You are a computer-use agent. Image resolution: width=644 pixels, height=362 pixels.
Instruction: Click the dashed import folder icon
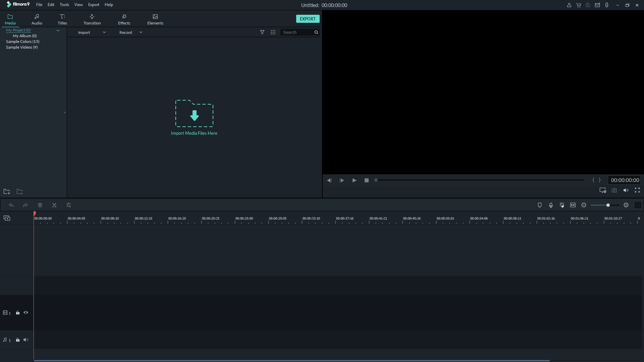click(194, 113)
